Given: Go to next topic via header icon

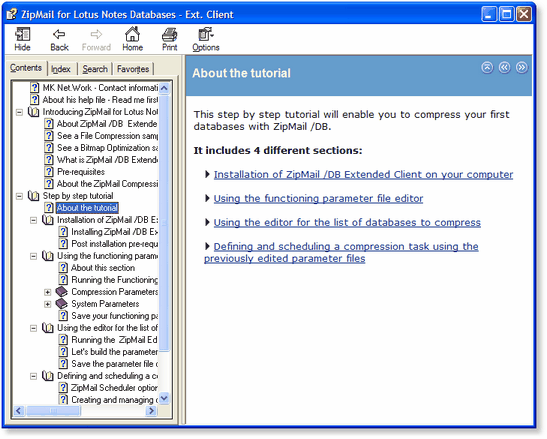Looking at the screenshot, I should 522,67.
